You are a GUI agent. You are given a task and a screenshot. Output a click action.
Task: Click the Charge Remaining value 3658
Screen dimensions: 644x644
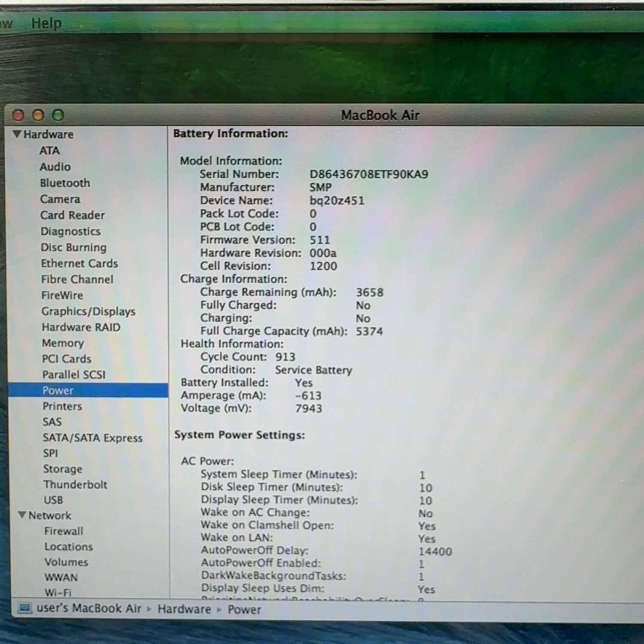[369, 292]
